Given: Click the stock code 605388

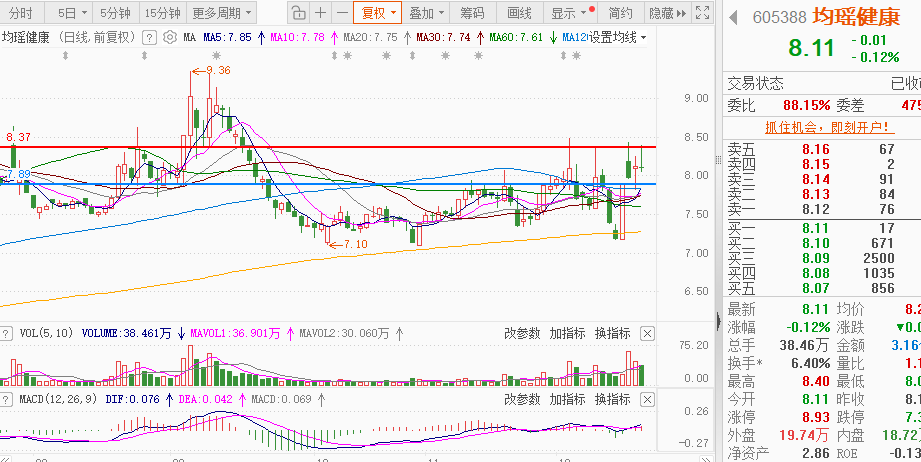Looking at the screenshot, I should pyautogui.click(x=779, y=18).
